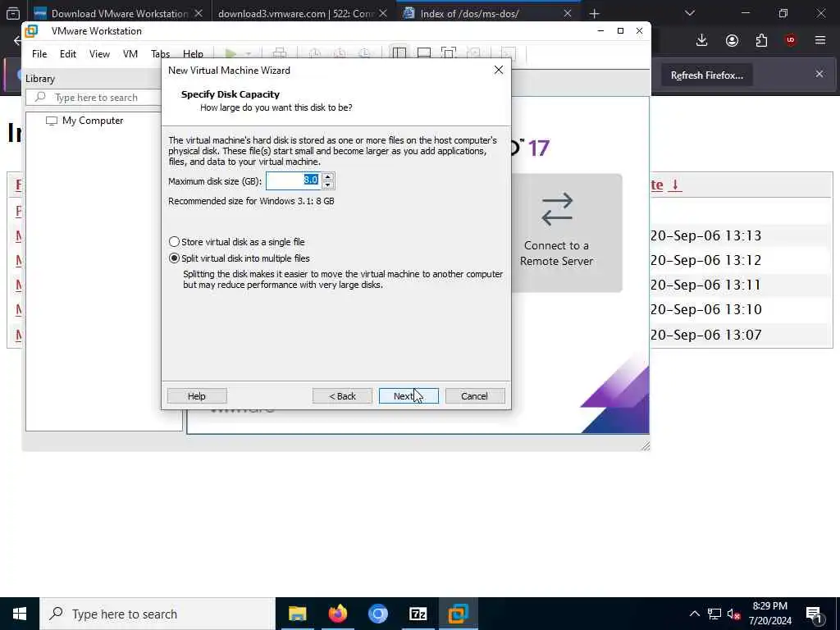Open the VM menu in VMware Workstation
The width and height of the screenshot is (840, 630).
[x=130, y=53]
